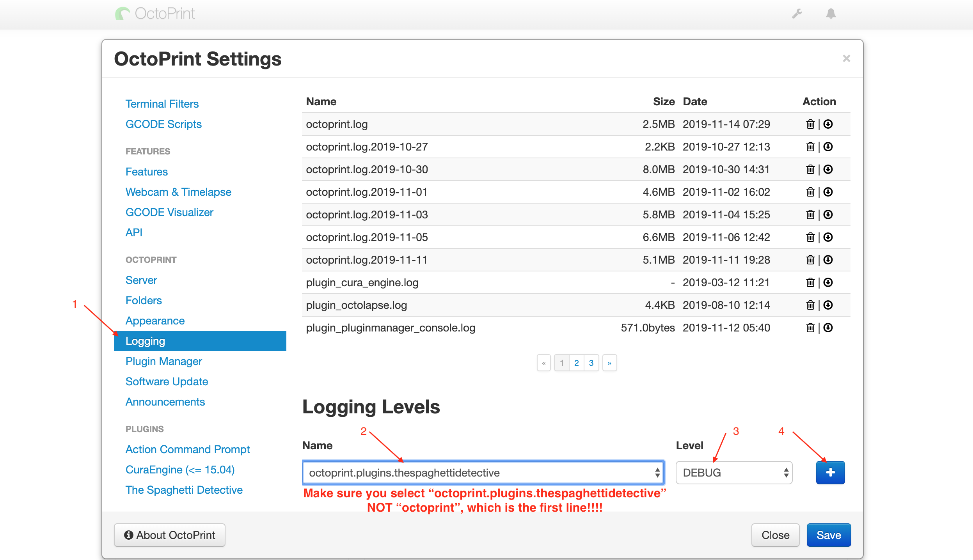Viewport: 973px width, 560px height.
Task: Download plugin_pluginmanager_console.log
Action: click(x=828, y=328)
